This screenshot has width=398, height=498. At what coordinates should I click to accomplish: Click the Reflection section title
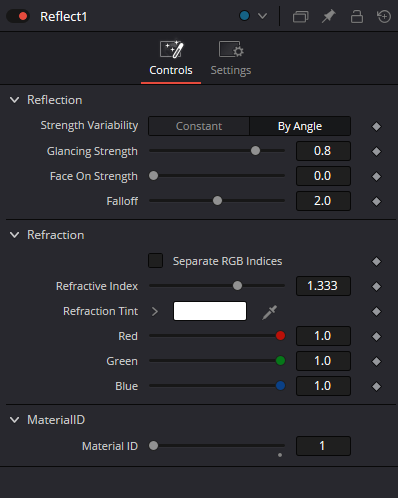55,100
